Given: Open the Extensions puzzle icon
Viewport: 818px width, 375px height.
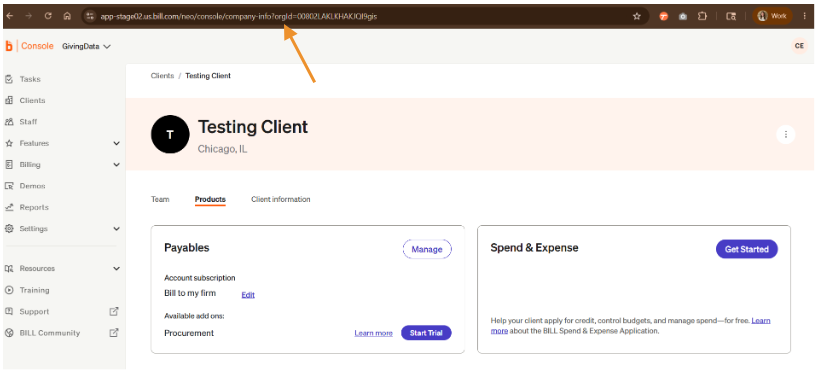Looking at the screenshot, I should (x=702, y=16).
